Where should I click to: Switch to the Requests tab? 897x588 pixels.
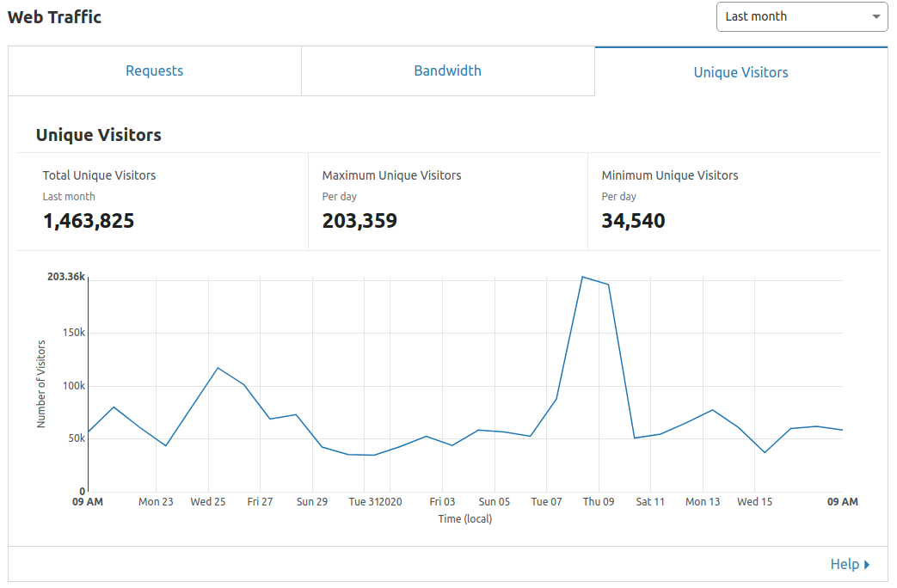click(x=155, y=71)
